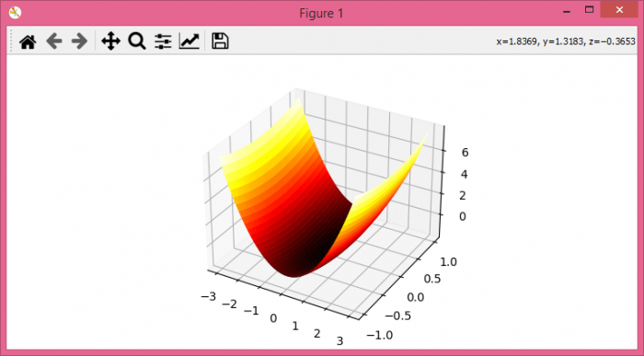Click the y-axis tick label −1.0
Screen dimensions: 644x356
coord(379,335)
